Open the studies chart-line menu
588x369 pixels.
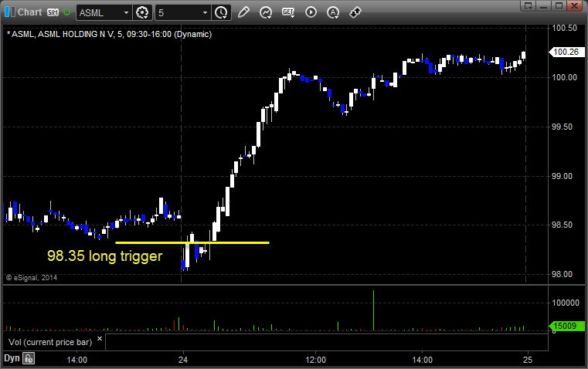tap(266, 12)
